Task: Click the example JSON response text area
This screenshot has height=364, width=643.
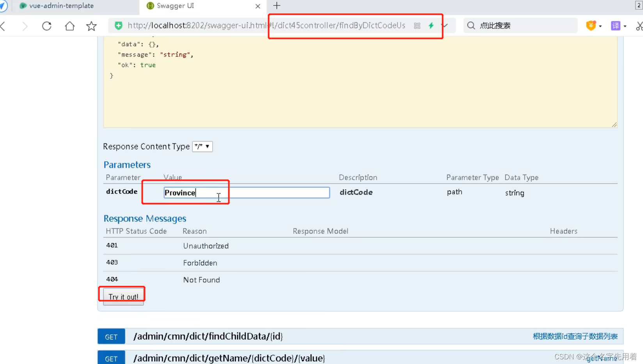Action: pyautogui.click(x=360, y=82)
